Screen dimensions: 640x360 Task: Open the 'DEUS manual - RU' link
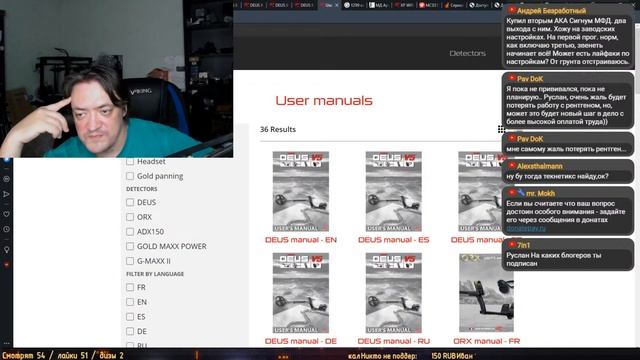(x=393, y=341)
